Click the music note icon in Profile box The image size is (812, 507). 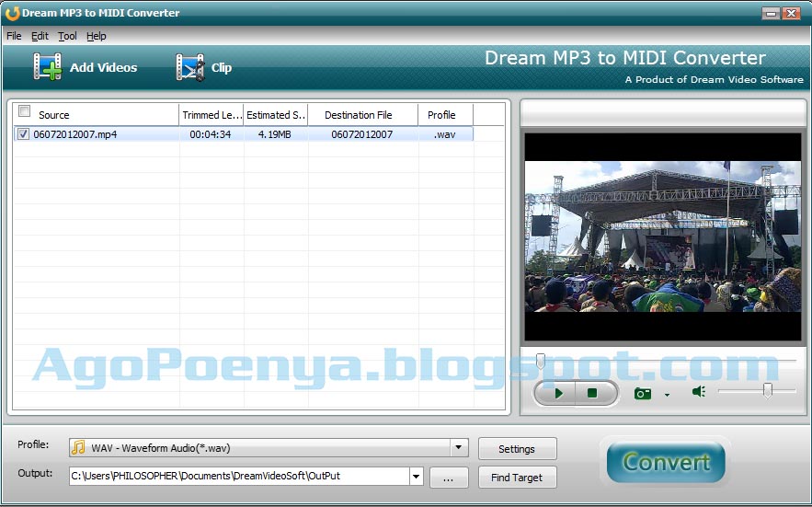(78, 447)
